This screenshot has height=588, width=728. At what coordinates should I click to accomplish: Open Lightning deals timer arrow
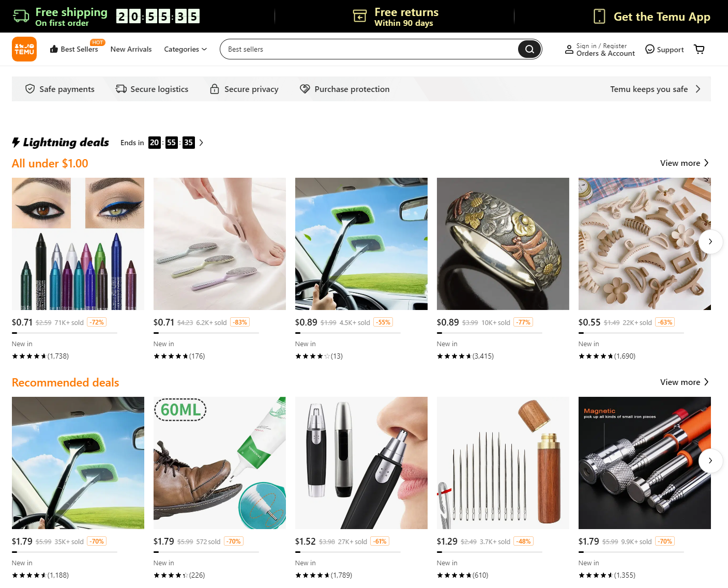click(x=201, y=143)
